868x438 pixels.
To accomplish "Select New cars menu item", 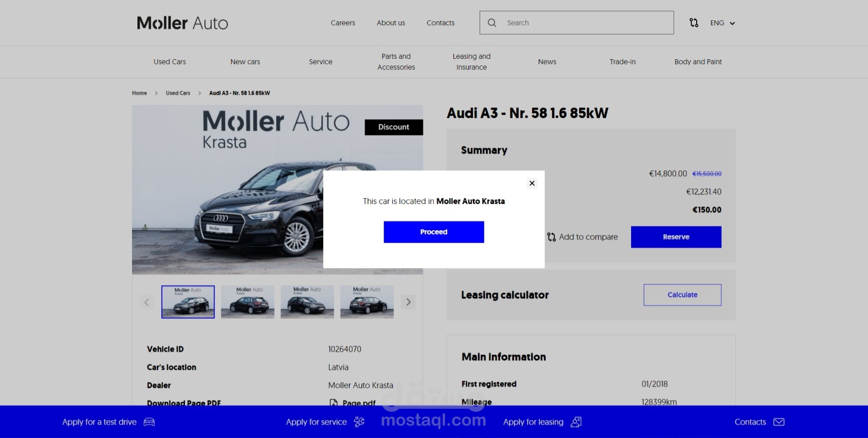I will [245, 62].
